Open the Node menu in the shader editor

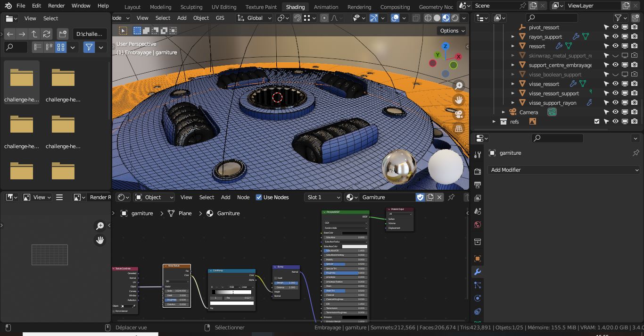[x=243, y=197]
